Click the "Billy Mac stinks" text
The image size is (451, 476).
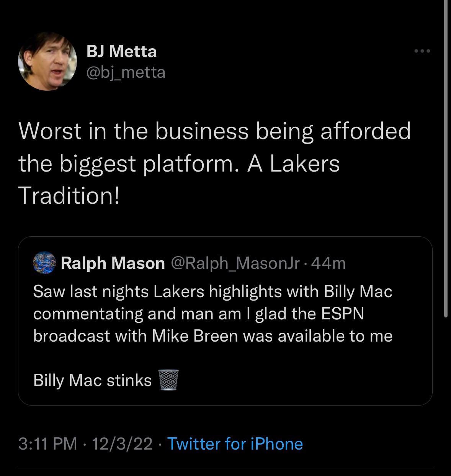[x=93, y=380]
